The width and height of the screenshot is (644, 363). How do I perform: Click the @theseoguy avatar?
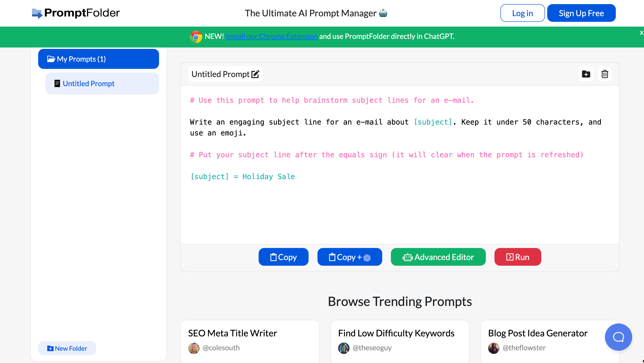click(x=344, y=348)
